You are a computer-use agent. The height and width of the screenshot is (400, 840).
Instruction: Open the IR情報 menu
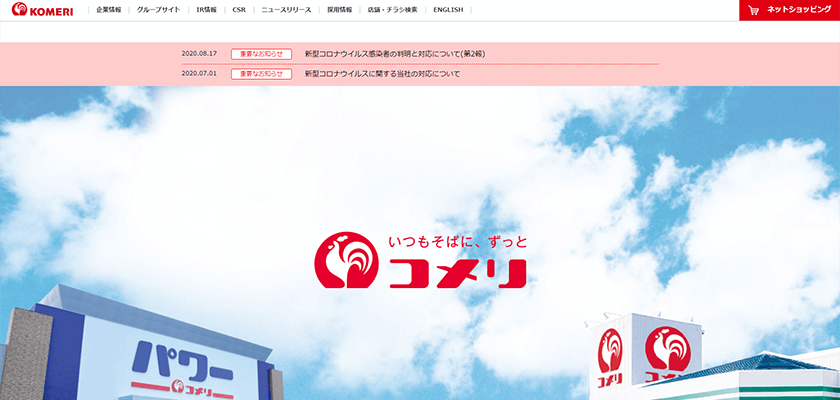coord(206,10)
